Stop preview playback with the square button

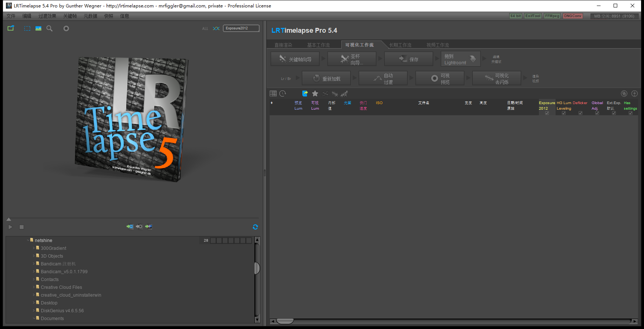point(22,227)
